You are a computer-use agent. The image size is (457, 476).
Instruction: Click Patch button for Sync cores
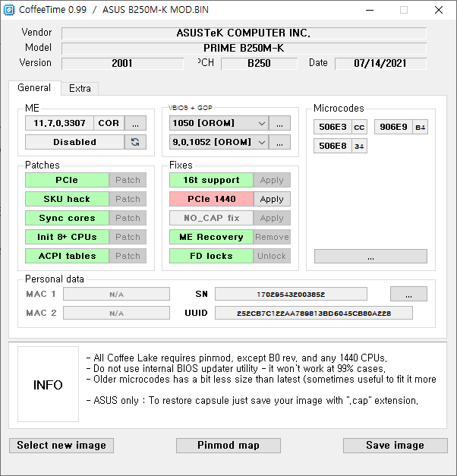(128, 218)
